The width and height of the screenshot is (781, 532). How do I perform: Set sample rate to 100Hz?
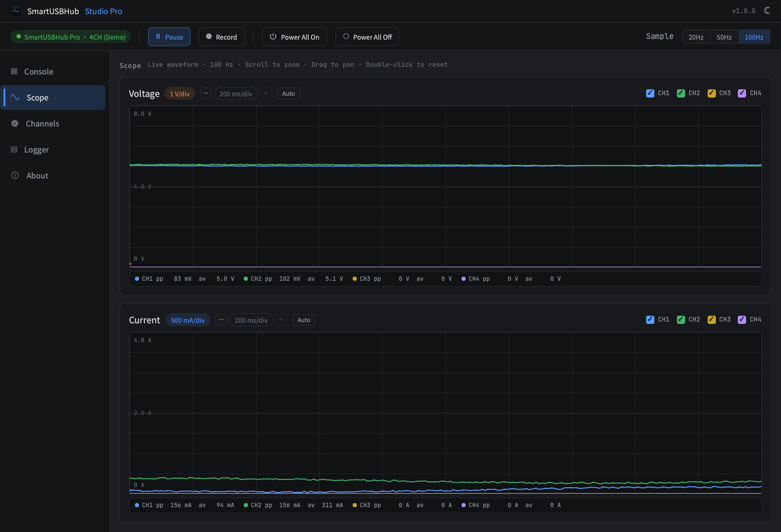click(x=754, y=37)
